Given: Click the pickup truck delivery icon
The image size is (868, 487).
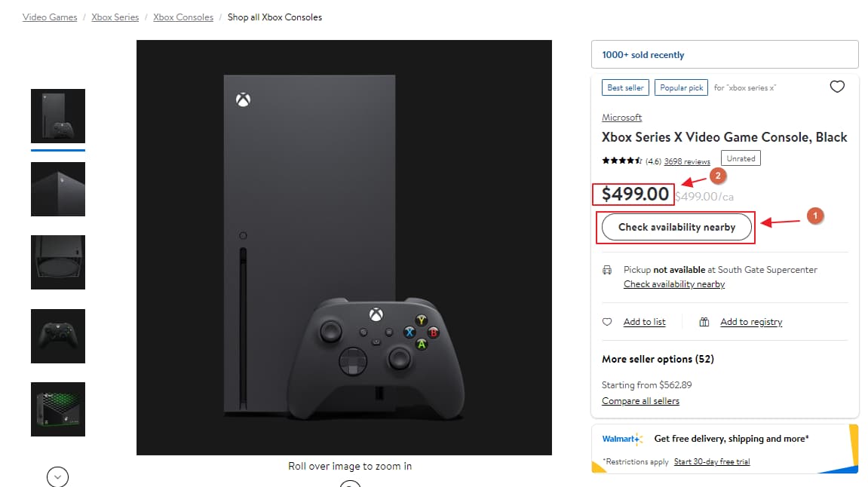Looking at the screenshot, I should (x=608, y=270).
